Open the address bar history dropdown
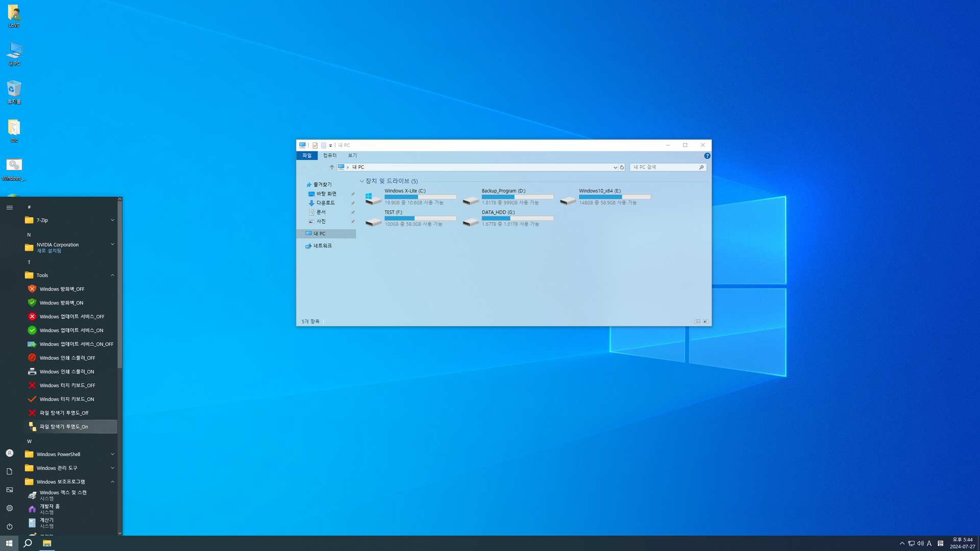The image size is (980, 551). [615, 167]
